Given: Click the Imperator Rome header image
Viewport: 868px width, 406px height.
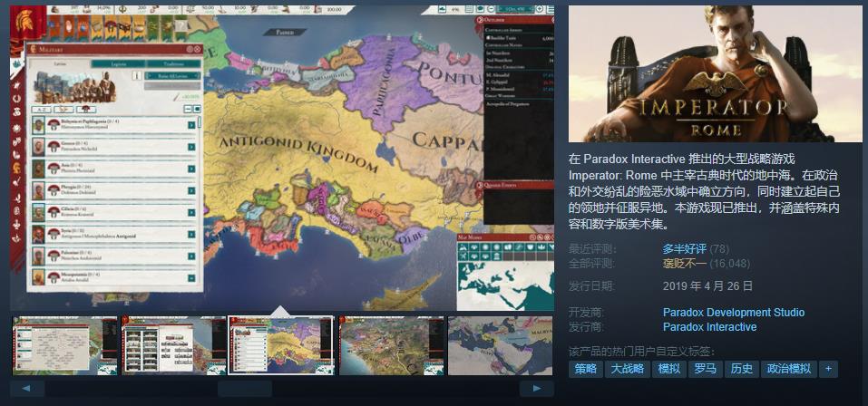Looking at the screenshot, I should (x=715, y=73).
